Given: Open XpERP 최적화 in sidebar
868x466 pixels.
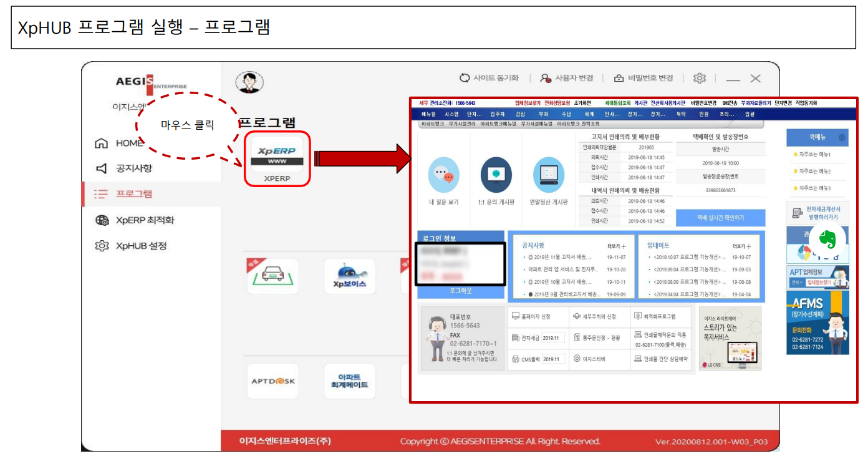Looking at the screenshot, I should tap(135, 220).
